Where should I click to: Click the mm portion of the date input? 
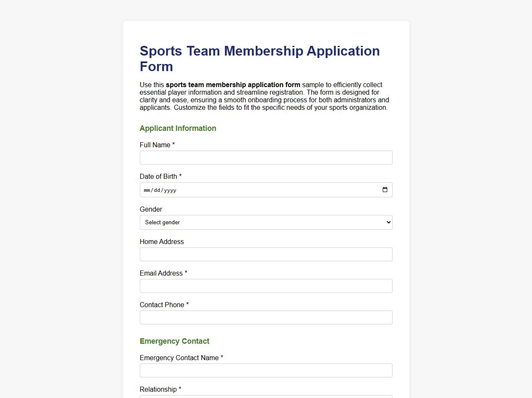tap(147, 190)
